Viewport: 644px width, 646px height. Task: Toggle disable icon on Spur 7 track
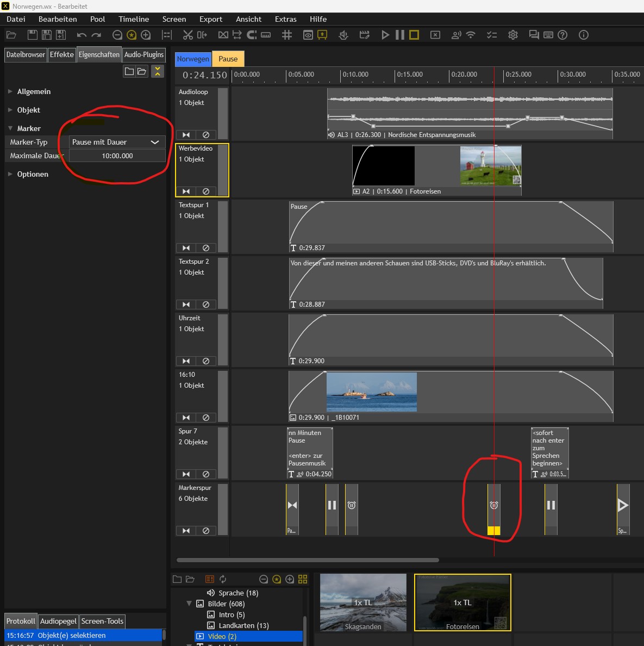click(x=206, y=474)
